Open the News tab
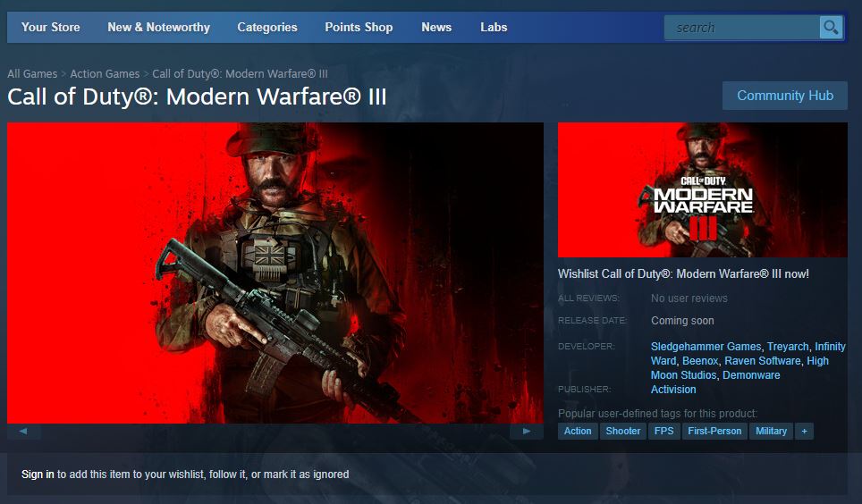 coord(436,27)
